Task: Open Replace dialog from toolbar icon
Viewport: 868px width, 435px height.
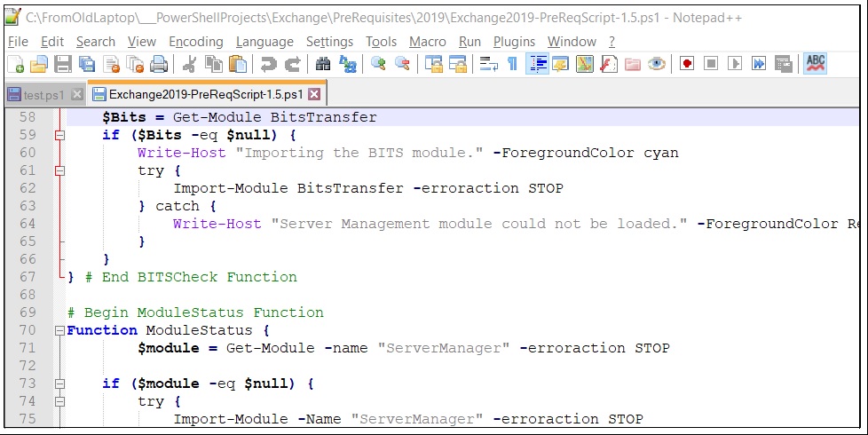Action: click(348, 64)
